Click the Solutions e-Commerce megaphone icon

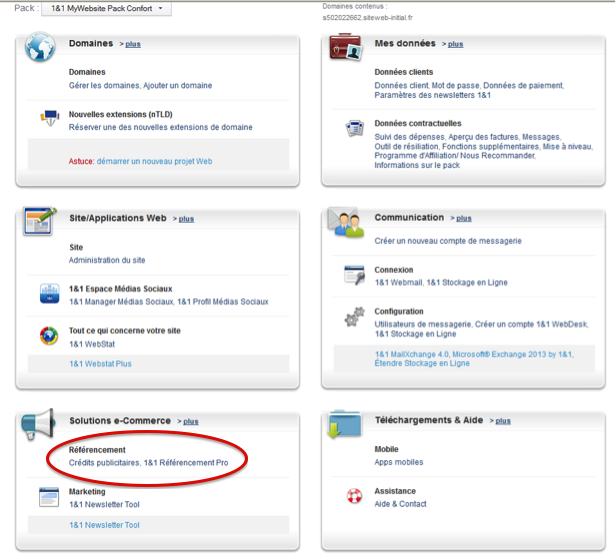coord(38,424)
